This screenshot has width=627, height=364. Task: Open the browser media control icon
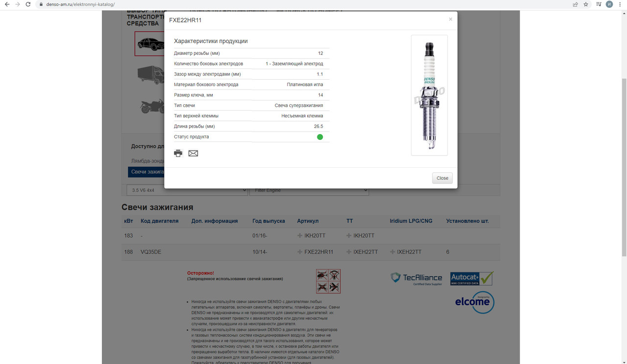599,4
